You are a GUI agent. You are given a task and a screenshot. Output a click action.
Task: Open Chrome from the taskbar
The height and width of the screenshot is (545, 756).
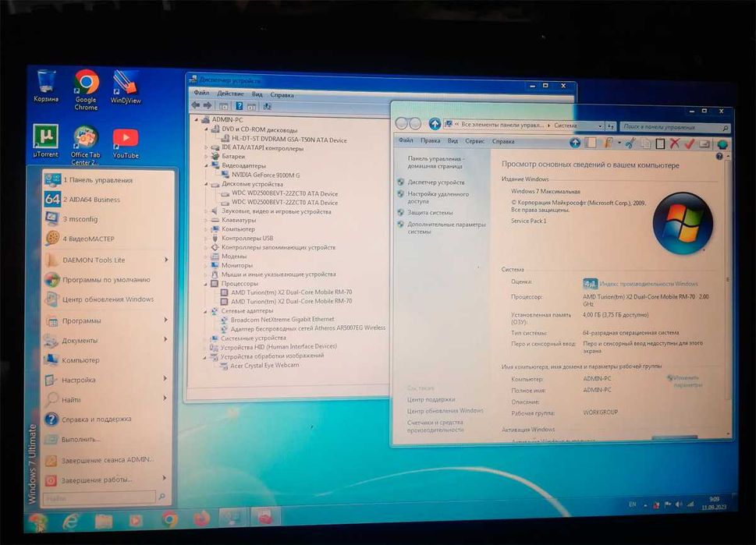[x=169, y=519]
